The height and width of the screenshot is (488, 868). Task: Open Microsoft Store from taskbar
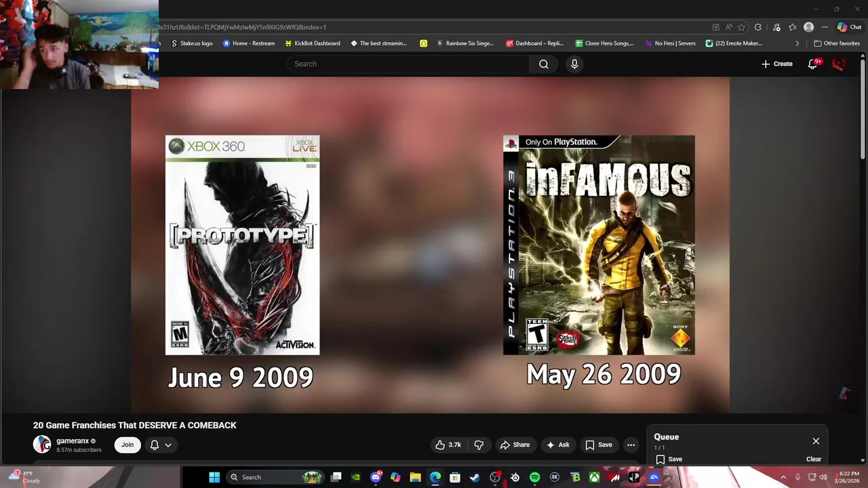(455, 477)
